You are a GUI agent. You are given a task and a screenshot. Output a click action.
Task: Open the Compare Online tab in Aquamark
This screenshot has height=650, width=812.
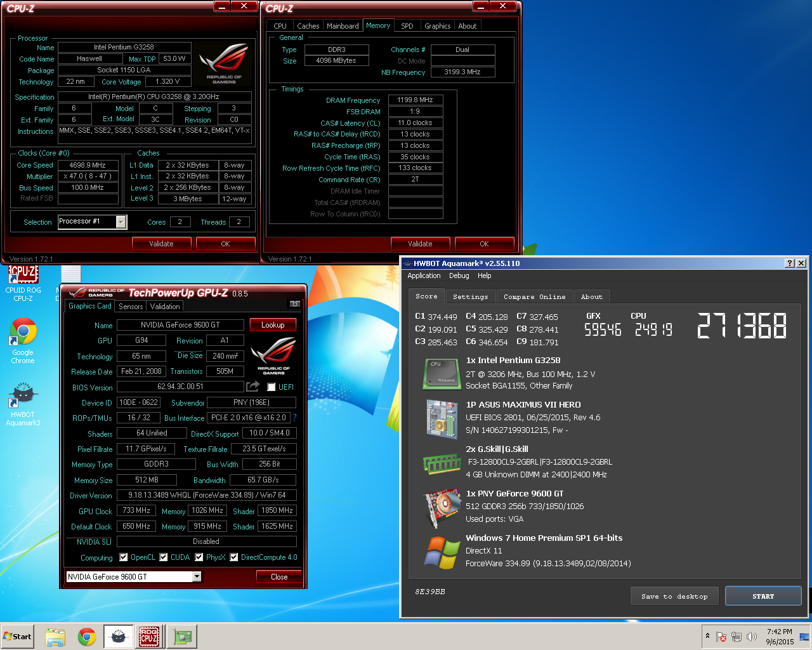pyautogui.click(x=535, y=296)
